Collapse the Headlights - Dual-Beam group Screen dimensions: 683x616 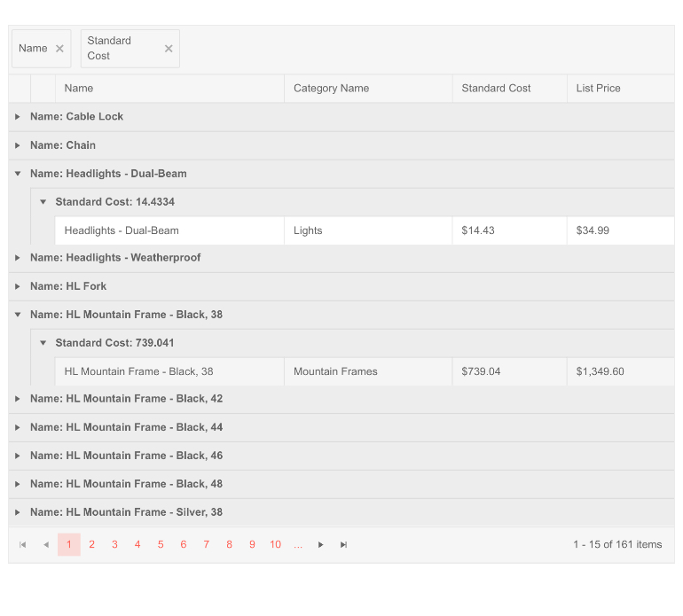[x=18, y=174]
